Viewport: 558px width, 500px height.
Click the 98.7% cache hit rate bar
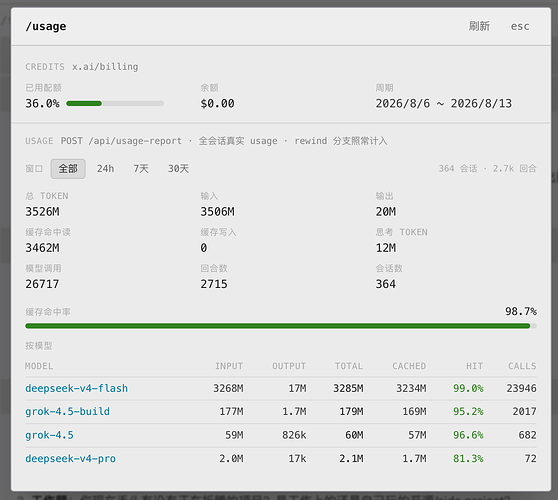[x=281, y=326]
